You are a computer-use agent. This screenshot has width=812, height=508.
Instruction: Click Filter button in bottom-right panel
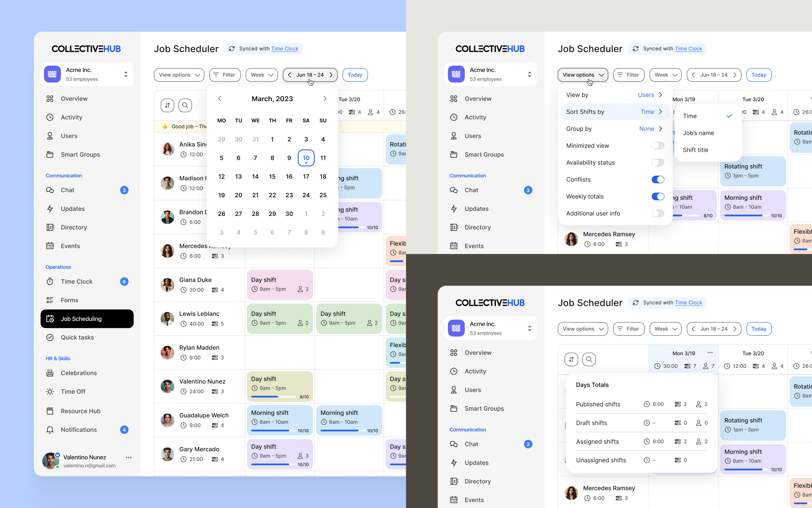point(629,329)
